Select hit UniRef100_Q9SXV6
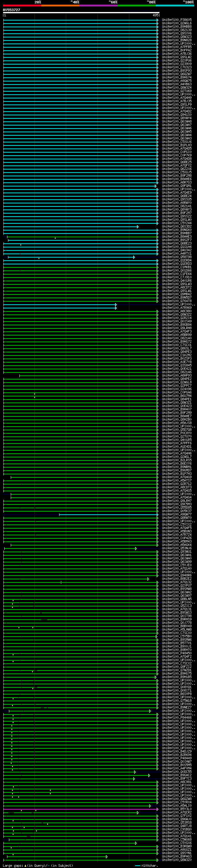Screen dimensions: 197x868 point(176,33)
